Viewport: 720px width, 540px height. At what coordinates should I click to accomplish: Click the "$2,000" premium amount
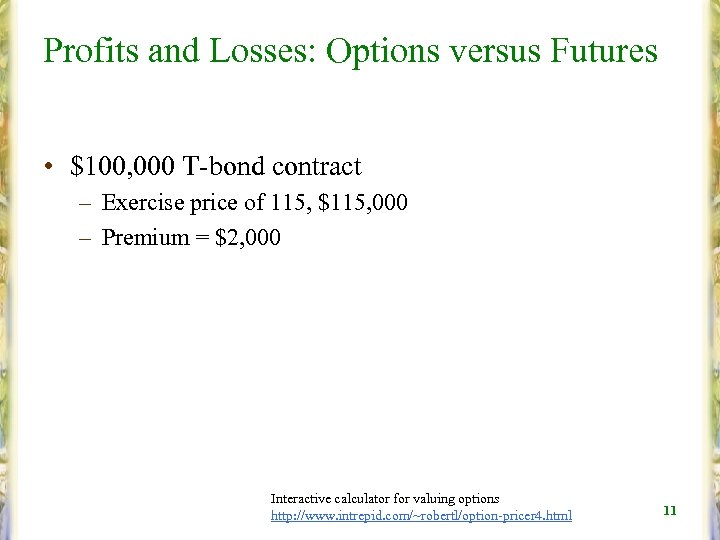click(248, 237)
